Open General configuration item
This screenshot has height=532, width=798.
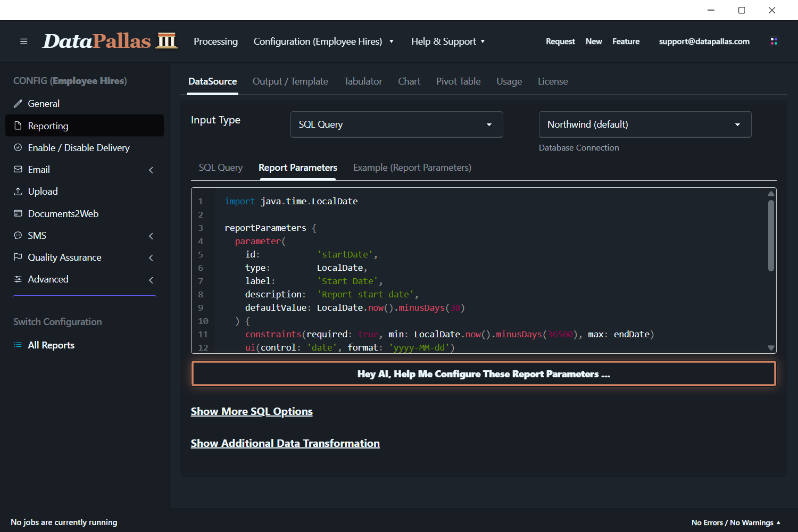85,104
